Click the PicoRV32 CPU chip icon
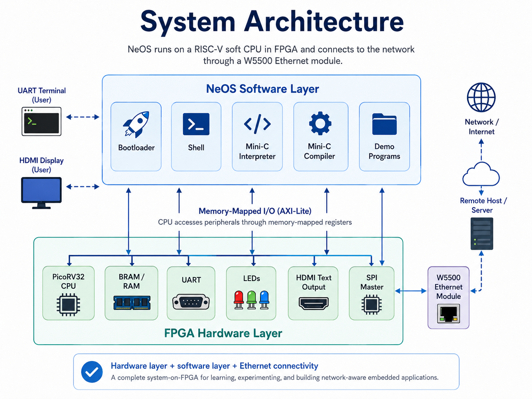 68,305
